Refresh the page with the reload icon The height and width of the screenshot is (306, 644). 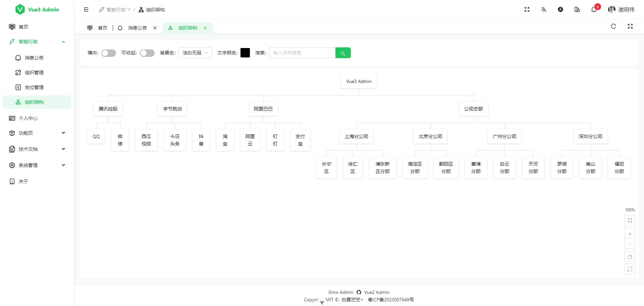[613, 26]
